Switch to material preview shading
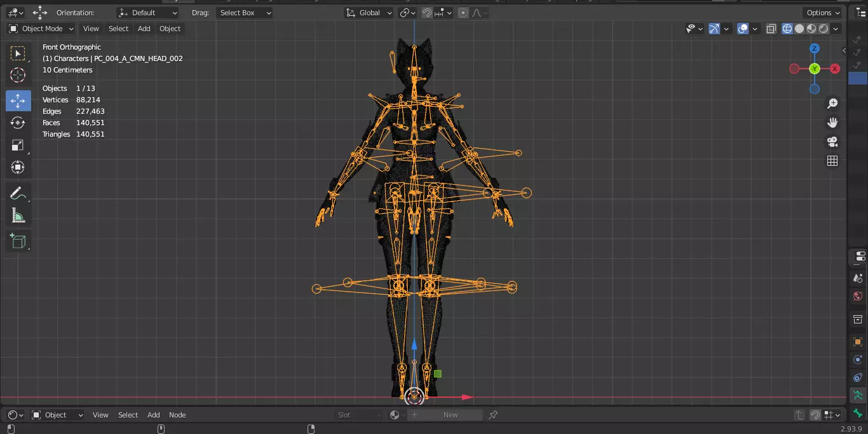Viewport: 868px width, 434px height. point(811,29)
